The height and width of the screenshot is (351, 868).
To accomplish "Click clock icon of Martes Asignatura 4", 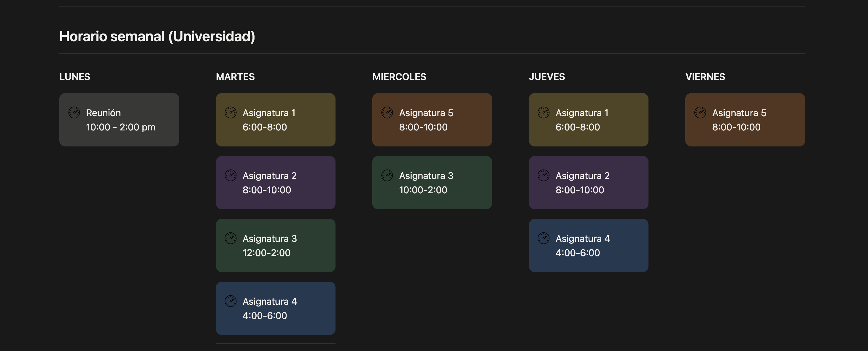I will tap(230, 301).
